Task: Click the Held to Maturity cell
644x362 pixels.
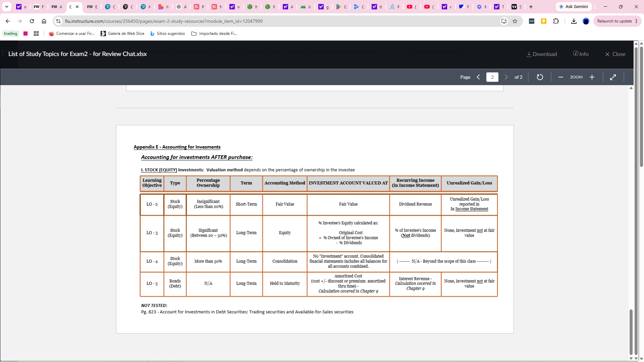Action: pyautogui.click(x=285, y=284)
